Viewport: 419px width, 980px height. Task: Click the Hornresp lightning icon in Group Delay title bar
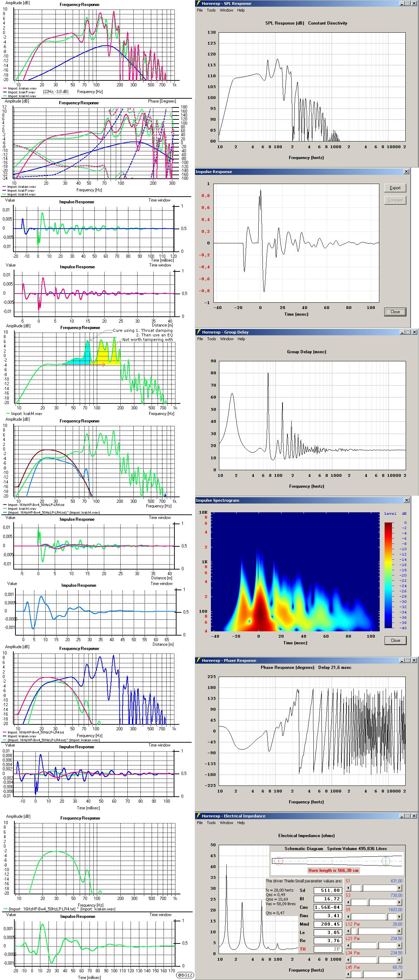(198, 332)
